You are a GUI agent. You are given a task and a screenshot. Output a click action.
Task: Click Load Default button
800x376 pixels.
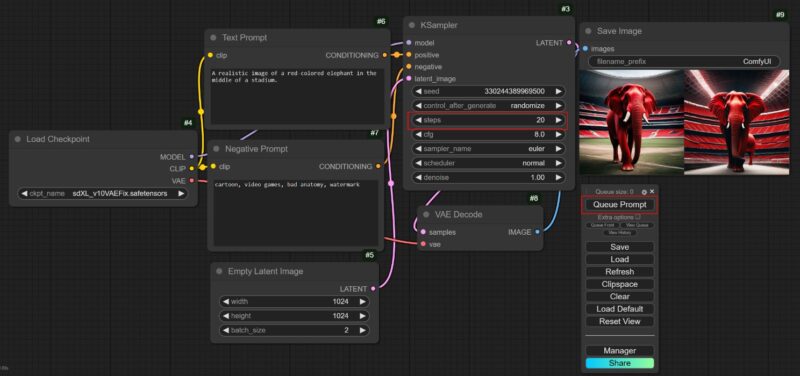619,309
